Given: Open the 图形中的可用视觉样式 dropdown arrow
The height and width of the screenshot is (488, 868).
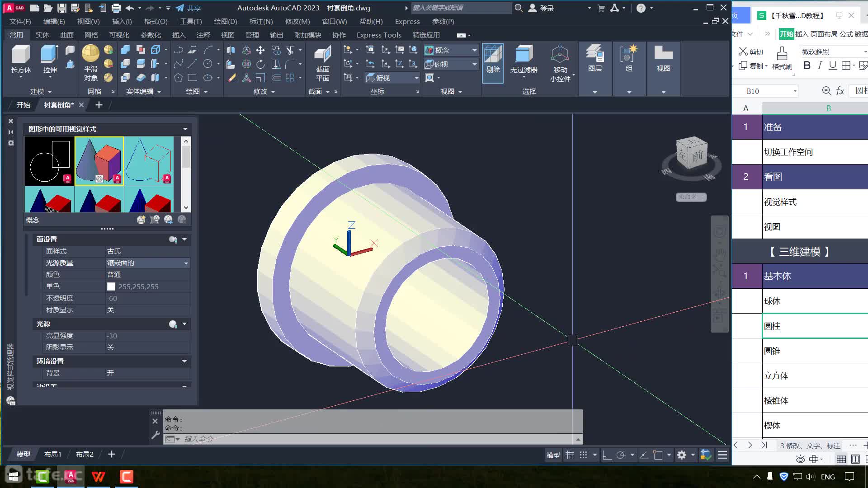Looking at the screenshot, I should (185, 129).
